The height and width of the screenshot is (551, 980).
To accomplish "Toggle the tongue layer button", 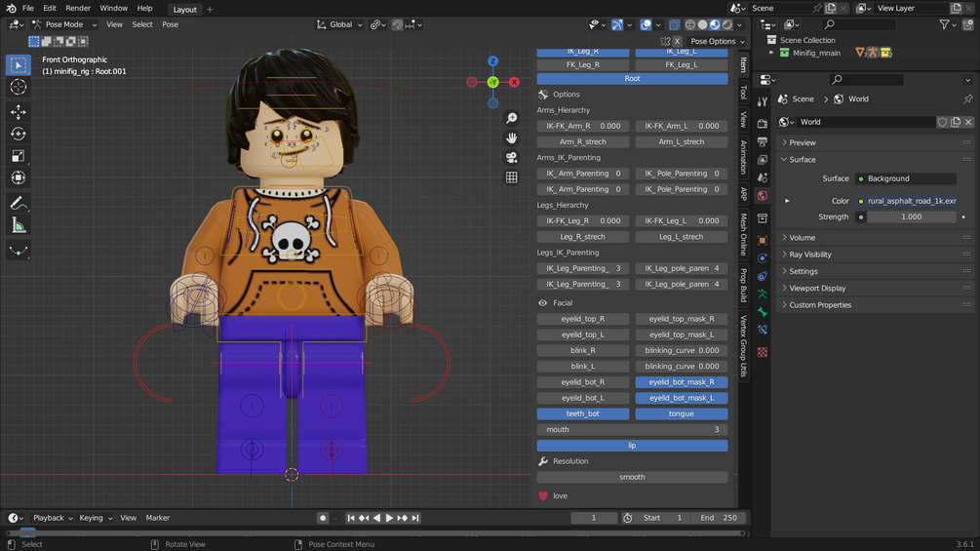I will pos(682,413).
